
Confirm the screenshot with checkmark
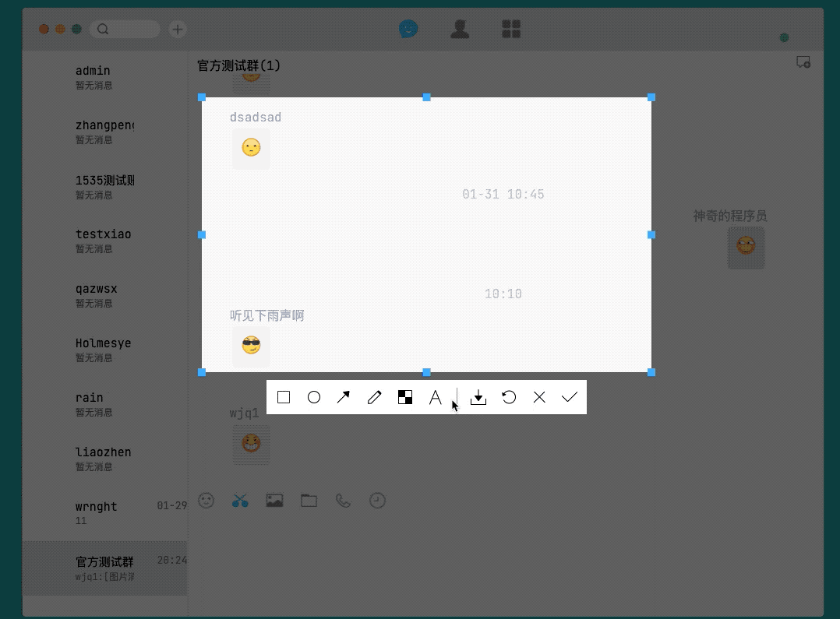(570, 397)
